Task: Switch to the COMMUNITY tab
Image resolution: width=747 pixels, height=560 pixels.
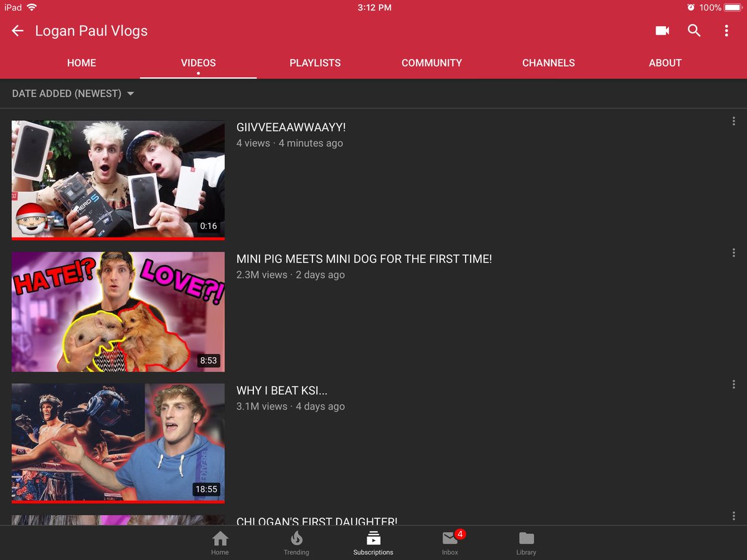Action: pyautogui.click(x=431, y=63)
